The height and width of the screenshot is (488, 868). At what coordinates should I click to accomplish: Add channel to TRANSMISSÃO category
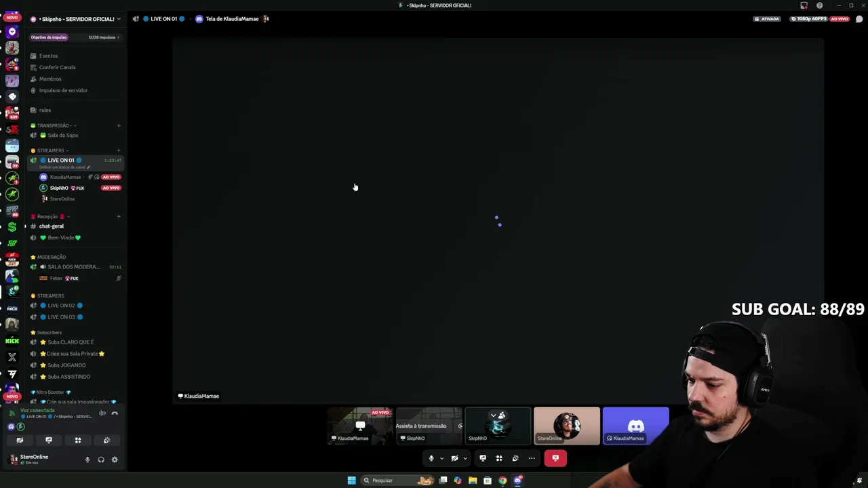[119, 125]
